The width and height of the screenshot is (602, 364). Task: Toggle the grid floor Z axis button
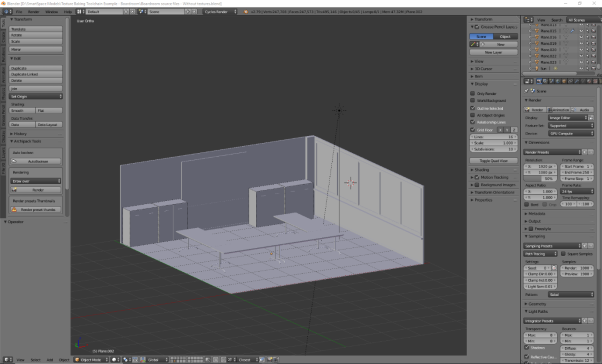(514, 130)
